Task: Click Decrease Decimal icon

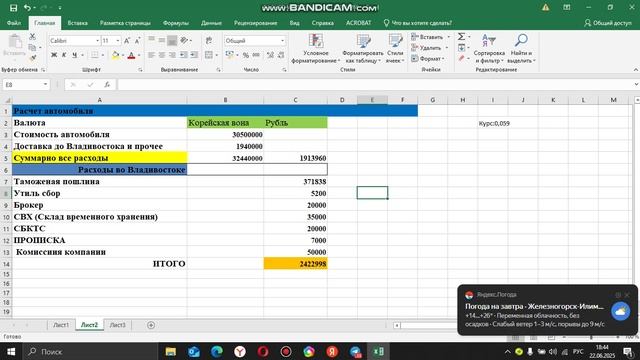Action: point(281,55)
